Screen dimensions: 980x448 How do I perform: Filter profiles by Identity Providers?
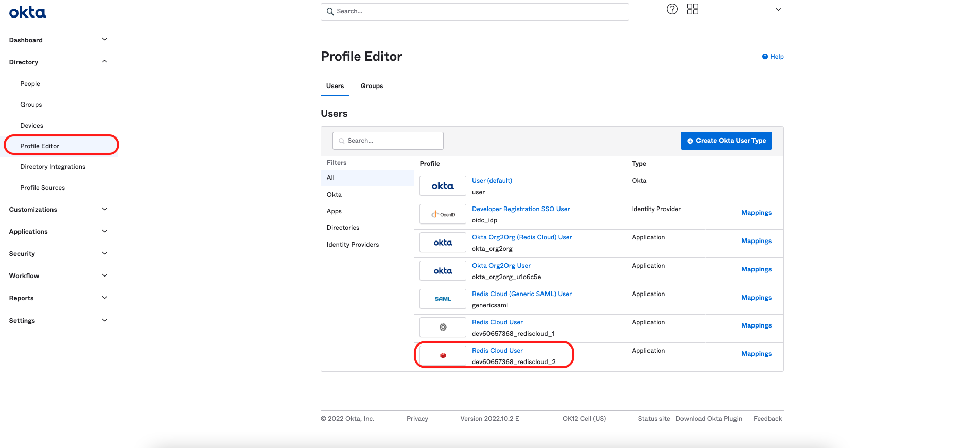click(353, 245)
